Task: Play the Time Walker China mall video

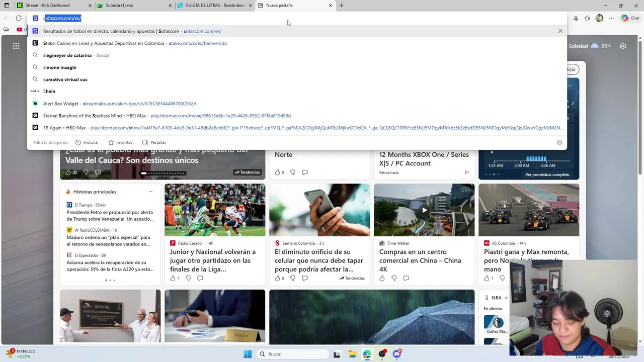Action: coord(424,210)
